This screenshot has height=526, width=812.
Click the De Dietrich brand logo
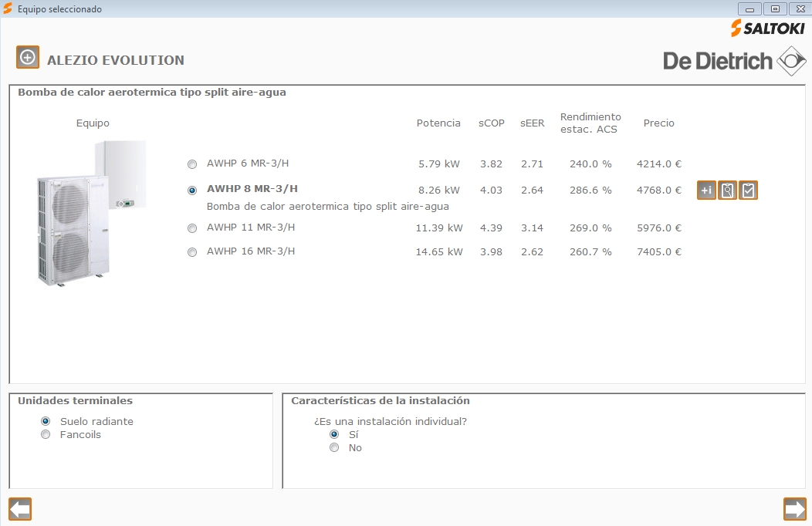pos(734,61)
